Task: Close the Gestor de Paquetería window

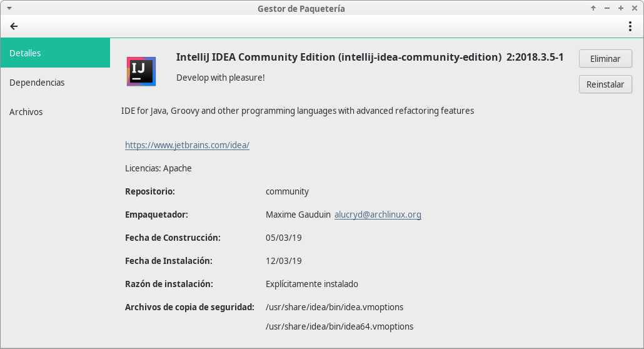Action: (x=635, y=8)
